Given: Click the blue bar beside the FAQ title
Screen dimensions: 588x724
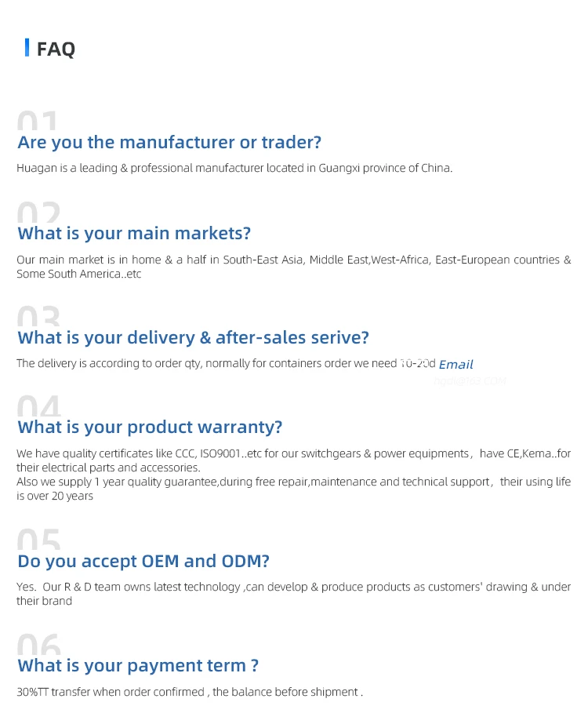Looking at the screenshot, I should click(27, 48).
